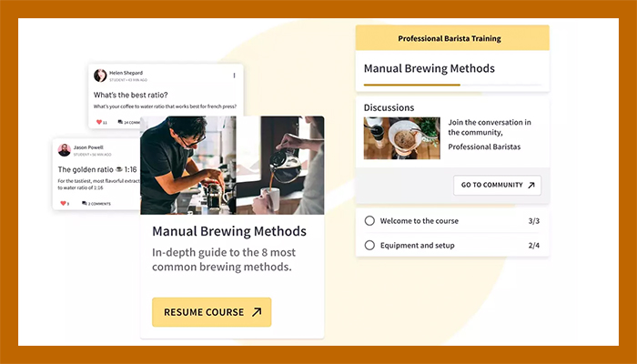637x364 pixels.
Task: Click the barista brewing course image
Action: point(232,166)
